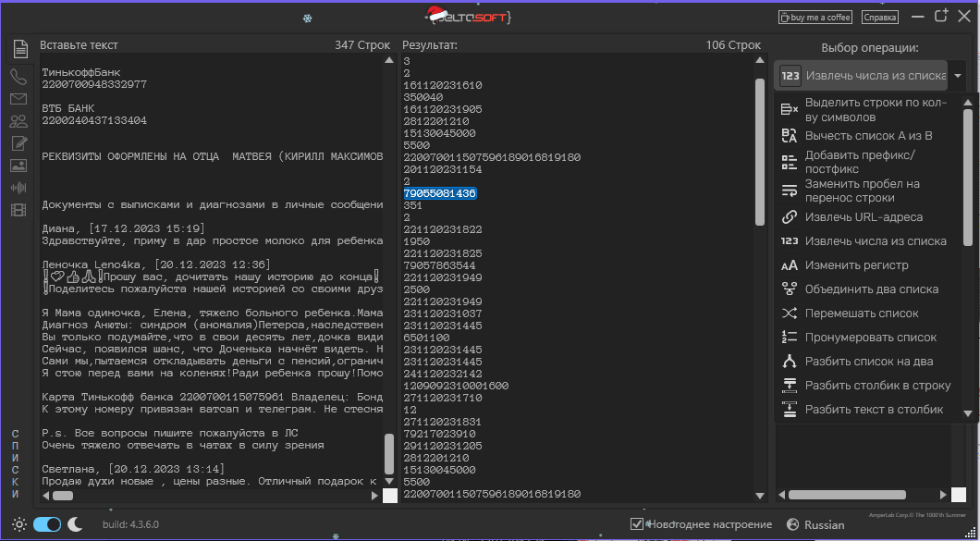The image size is (980, 541).
Task: Uncheck the Новогоднее настроение checkbox
Action: (636, 524)
